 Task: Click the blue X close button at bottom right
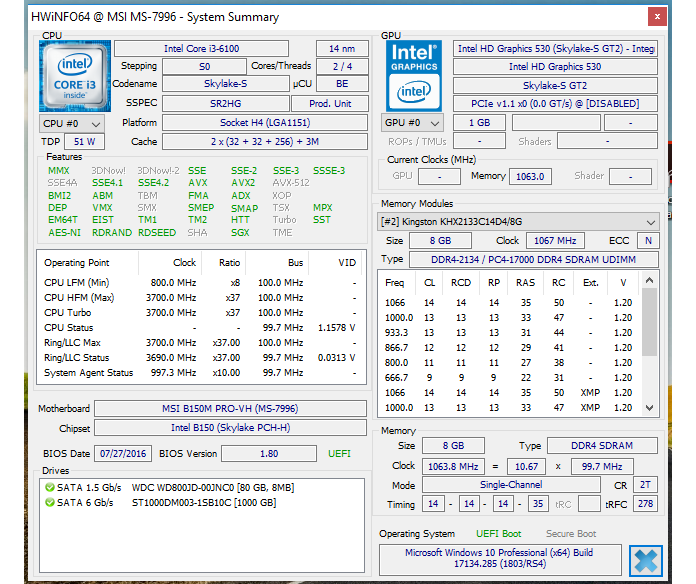[x=646, y=561]
